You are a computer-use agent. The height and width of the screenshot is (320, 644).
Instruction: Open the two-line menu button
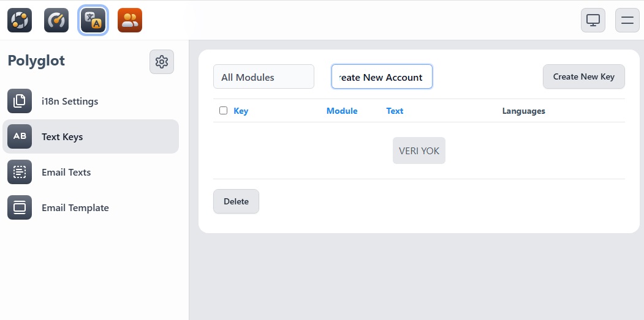point(627,20)
